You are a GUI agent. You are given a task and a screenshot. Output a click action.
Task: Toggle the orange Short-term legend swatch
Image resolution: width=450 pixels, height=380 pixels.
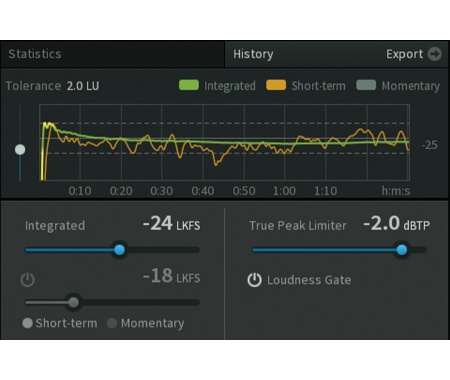pyautogui.click(x=276, y=85)
